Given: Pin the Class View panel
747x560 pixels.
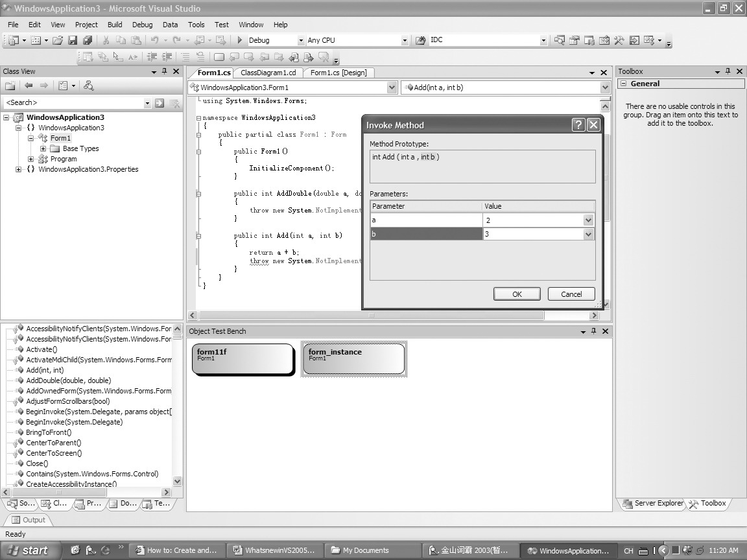Looking at the screenshot, I should click(165, 71).
